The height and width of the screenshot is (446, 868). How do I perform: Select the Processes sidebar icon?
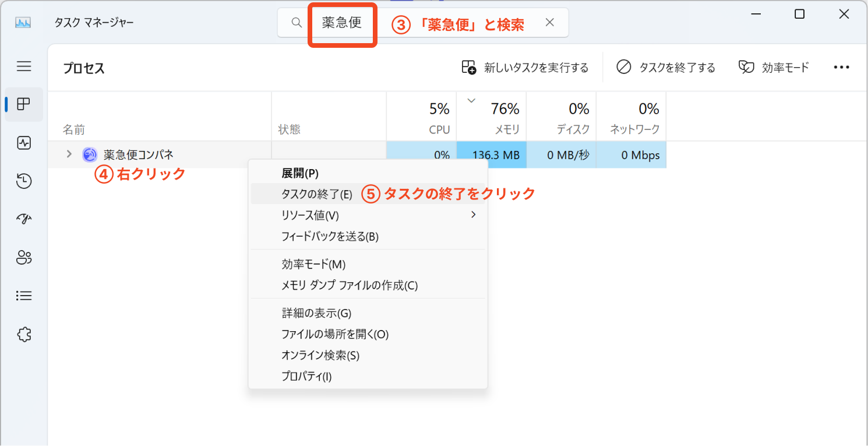[x=24, y=104]
